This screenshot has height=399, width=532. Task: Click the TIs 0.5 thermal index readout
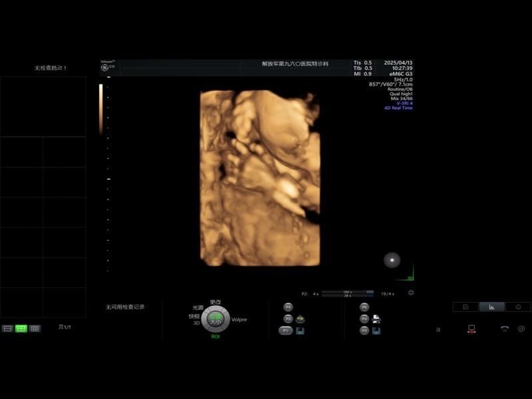362,63
